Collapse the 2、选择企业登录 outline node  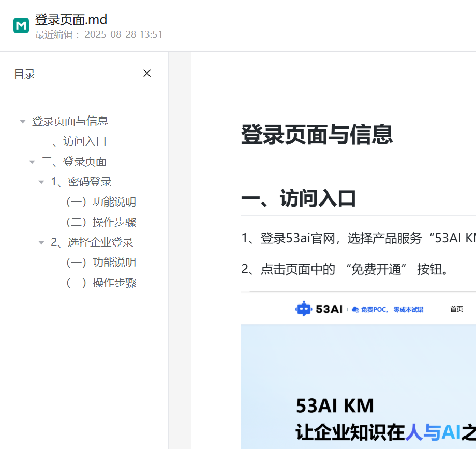(x=41, y=243)
